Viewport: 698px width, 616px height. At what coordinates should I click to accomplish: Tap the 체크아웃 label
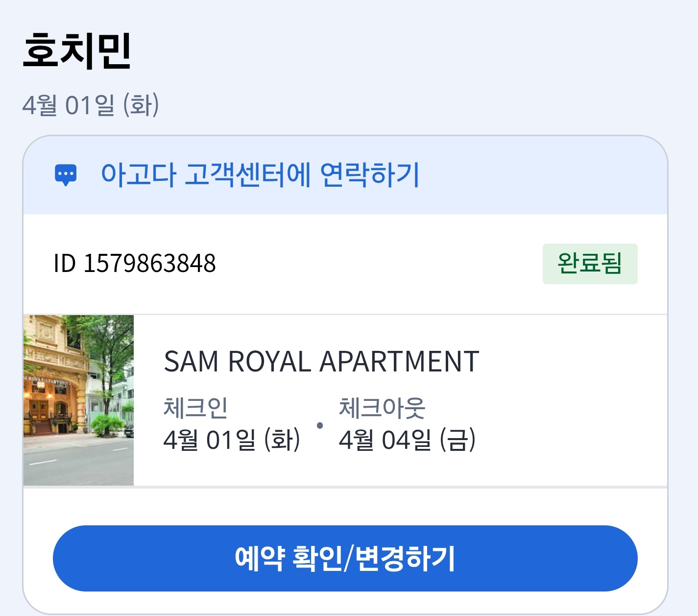(x=382, y=408)
